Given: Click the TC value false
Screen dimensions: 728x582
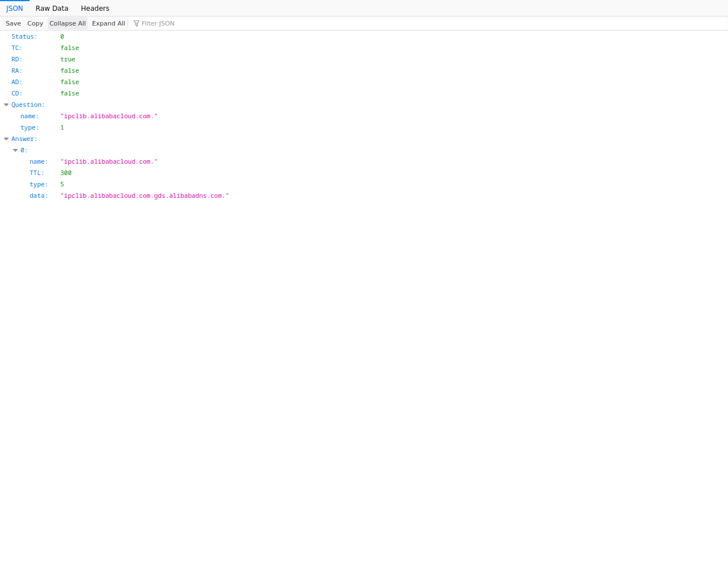Looking at the screenshot, I should pos(70,48).
